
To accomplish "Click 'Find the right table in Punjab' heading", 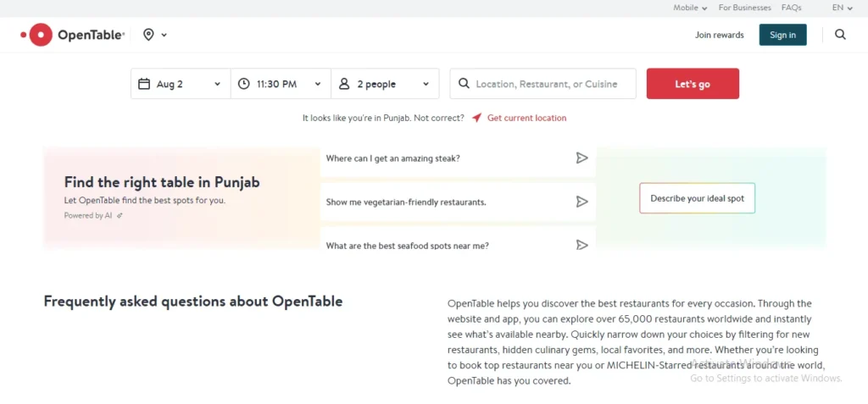I will 162,182.
